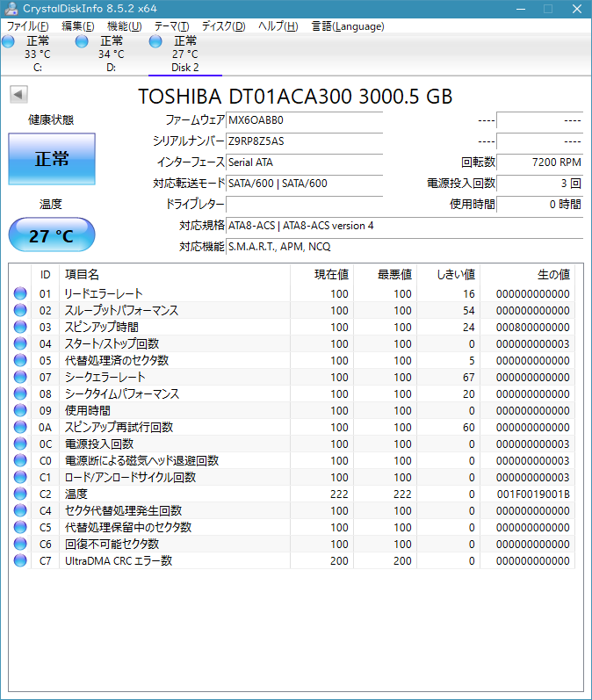The width and height of the screenshot is (592, 700).
Task: Click the 健康状態 label
Action: point(51,119)
